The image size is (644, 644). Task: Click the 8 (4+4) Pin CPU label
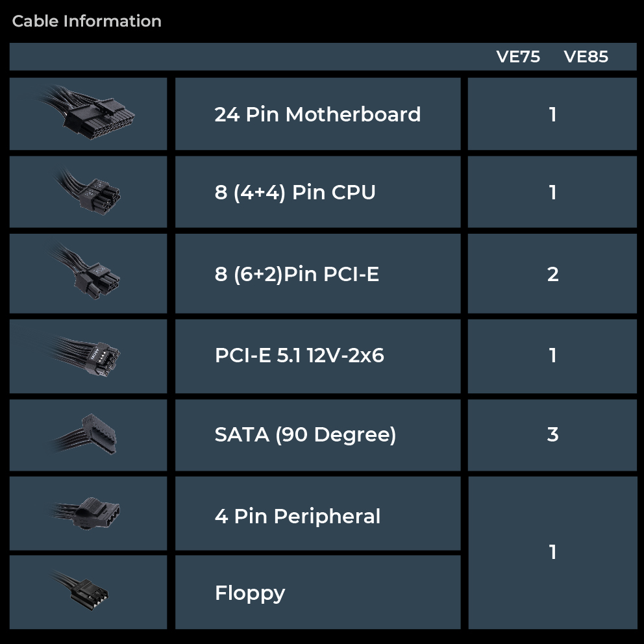click(x=295, y=192)
